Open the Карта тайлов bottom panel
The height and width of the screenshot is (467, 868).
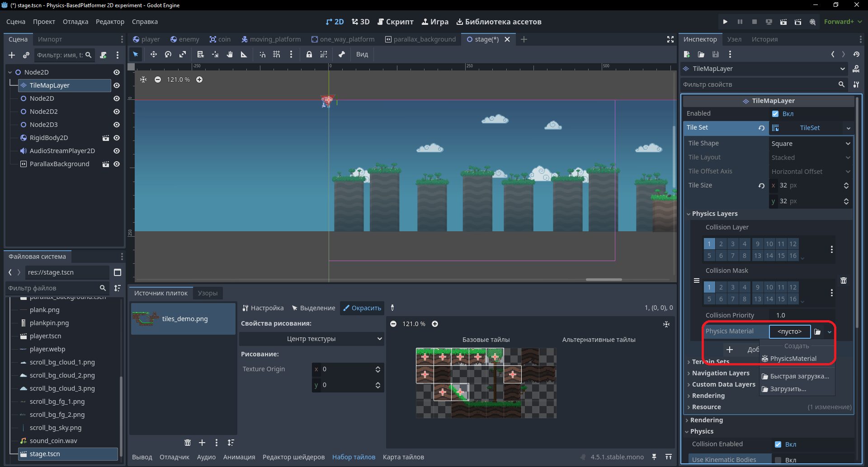(403, 457)
